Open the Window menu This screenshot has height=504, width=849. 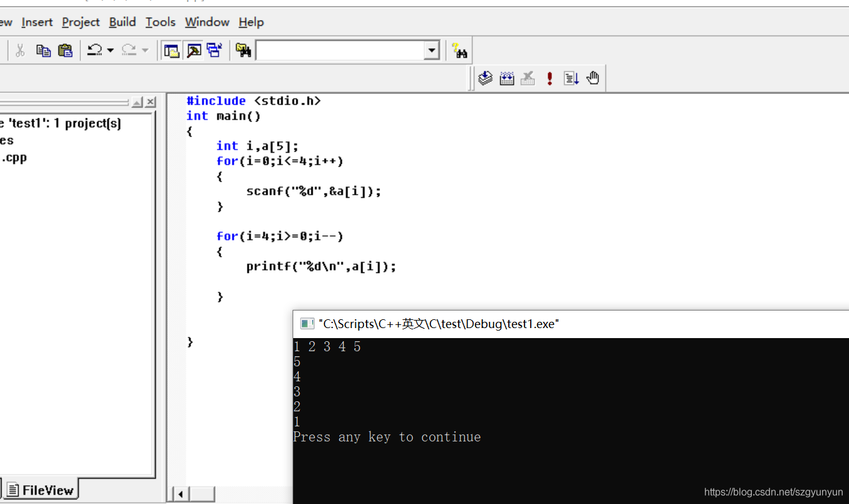click(207, 22)
